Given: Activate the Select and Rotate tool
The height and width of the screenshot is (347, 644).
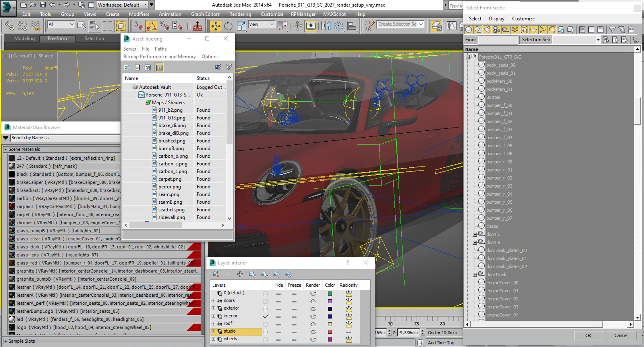Looking at the screenshot, I should (x=228, y=26).
